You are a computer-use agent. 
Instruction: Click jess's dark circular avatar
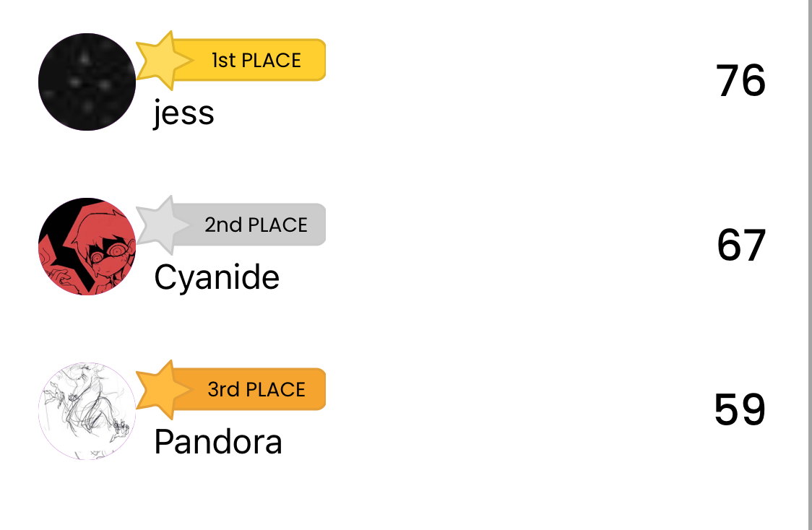point(87,82)
